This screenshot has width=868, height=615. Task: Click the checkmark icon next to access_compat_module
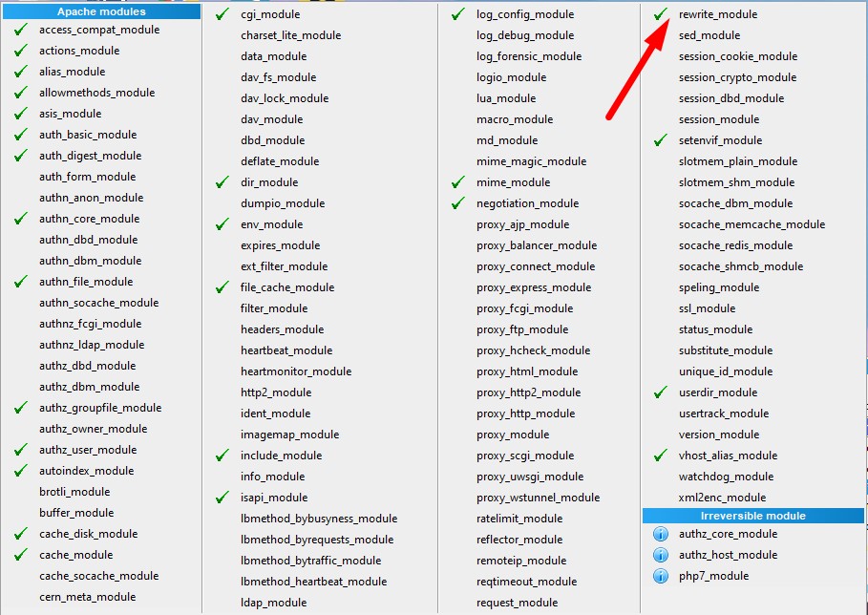tap(20, 30)
